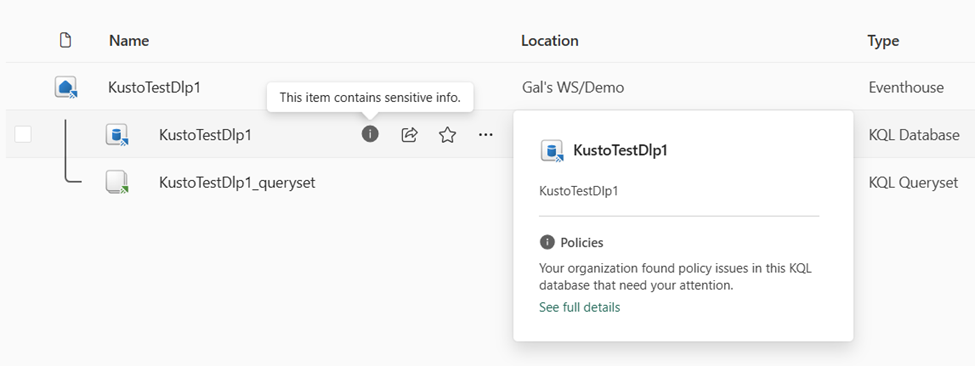
Task: Click the database icon in the hover card
Action: point(552,151)
